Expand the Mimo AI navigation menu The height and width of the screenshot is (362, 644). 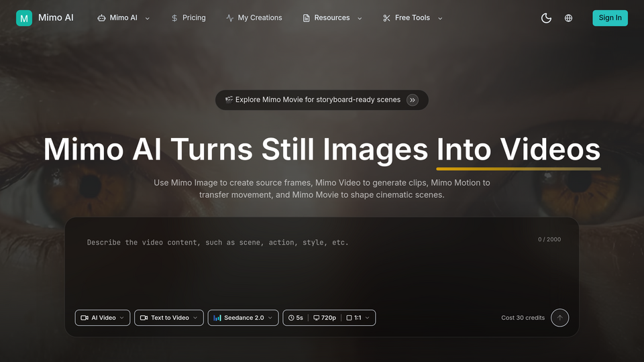[x=123, y=18]
